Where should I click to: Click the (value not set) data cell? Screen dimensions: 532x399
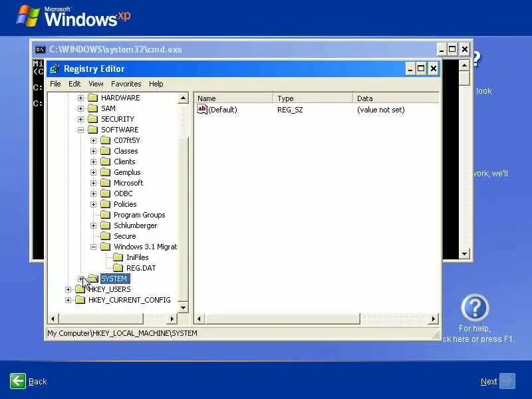(x=380, y=110)
